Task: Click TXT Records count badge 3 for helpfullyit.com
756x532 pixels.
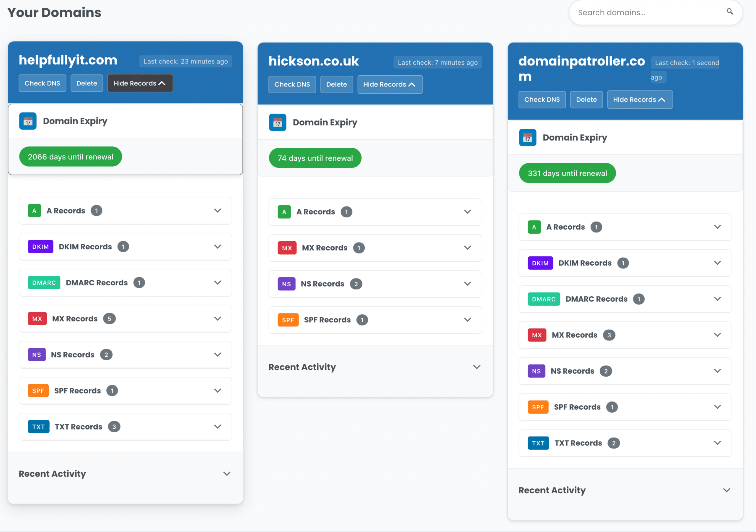Action: 114,427
